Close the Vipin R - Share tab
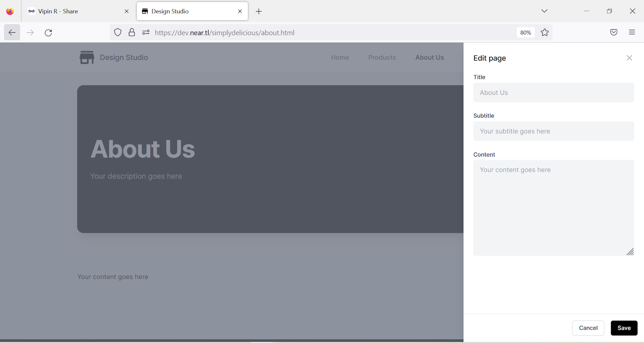Screen dimensions: 644x343 click(126, 11)
